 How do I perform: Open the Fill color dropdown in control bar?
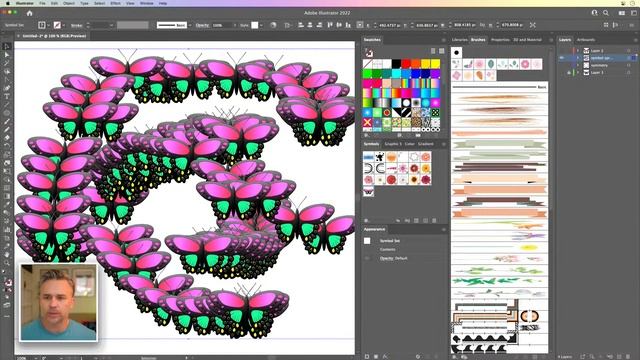pyautogui.click(x=49, y=25)
